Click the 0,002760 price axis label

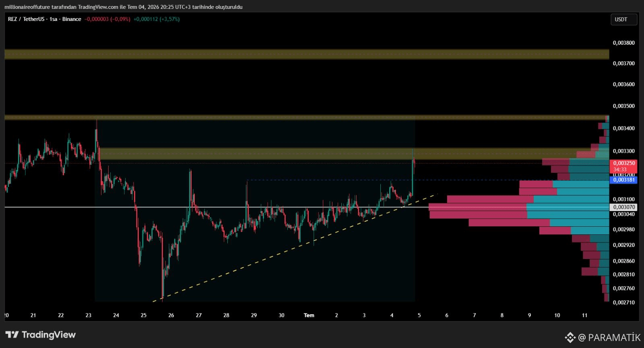click(x=623, y=288)
